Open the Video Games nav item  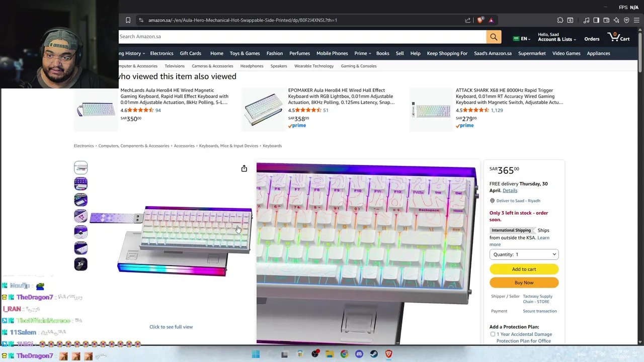click(x=566, y=53)
